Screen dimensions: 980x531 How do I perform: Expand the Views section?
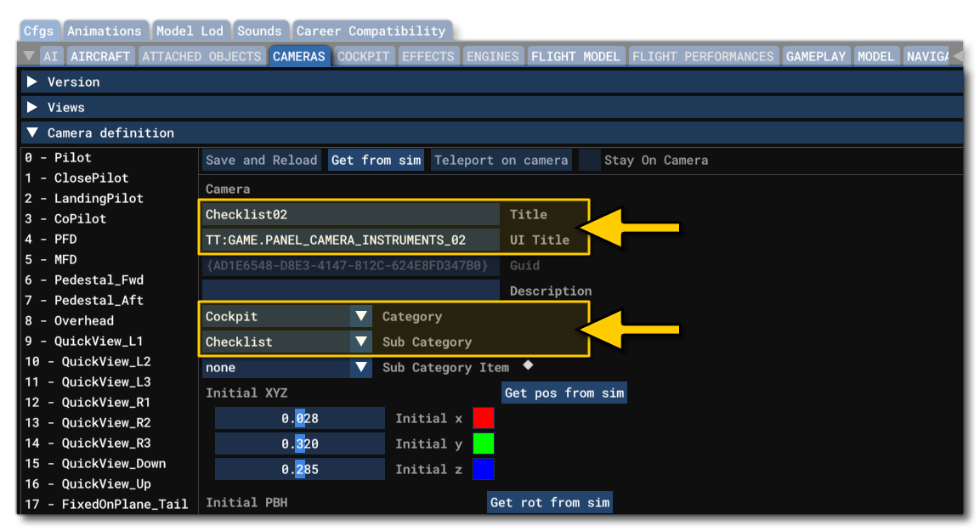point(32,107)
